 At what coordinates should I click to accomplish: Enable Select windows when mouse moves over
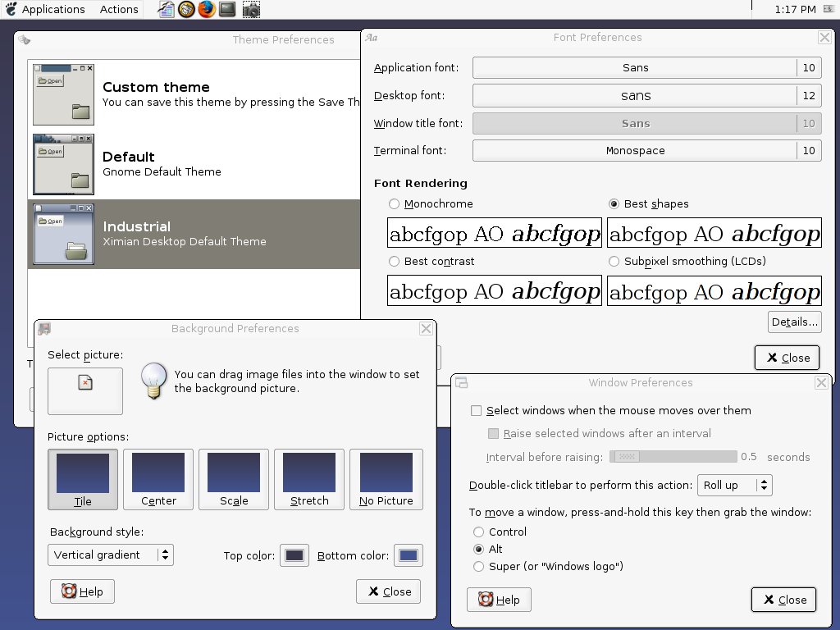476,411
